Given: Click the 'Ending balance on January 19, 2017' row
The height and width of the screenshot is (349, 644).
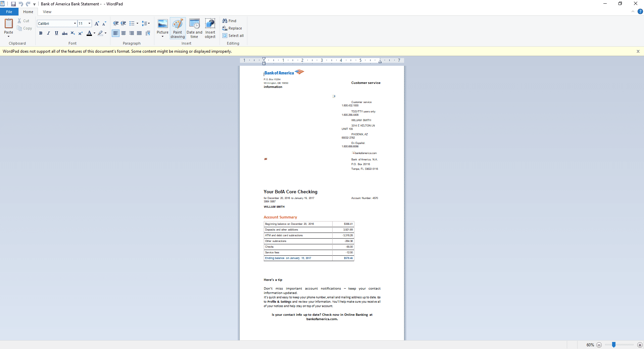Looking at the screenshot, I should (309, 258).
